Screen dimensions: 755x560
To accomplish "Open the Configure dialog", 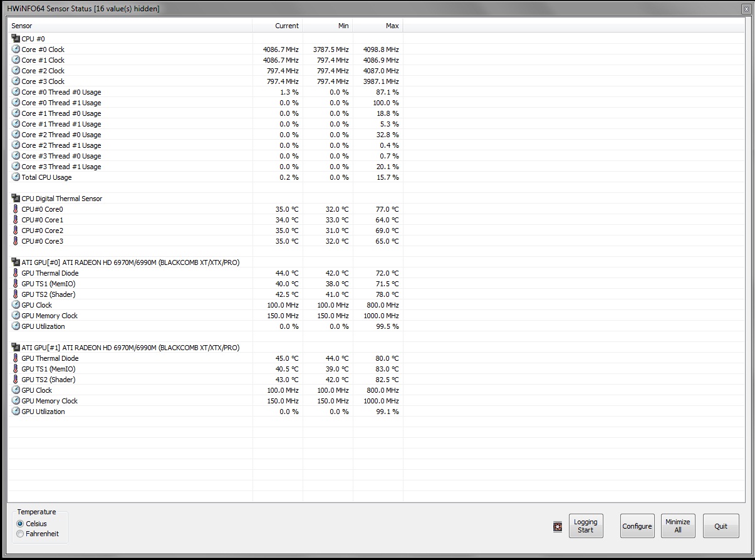I will coord(637,526).
